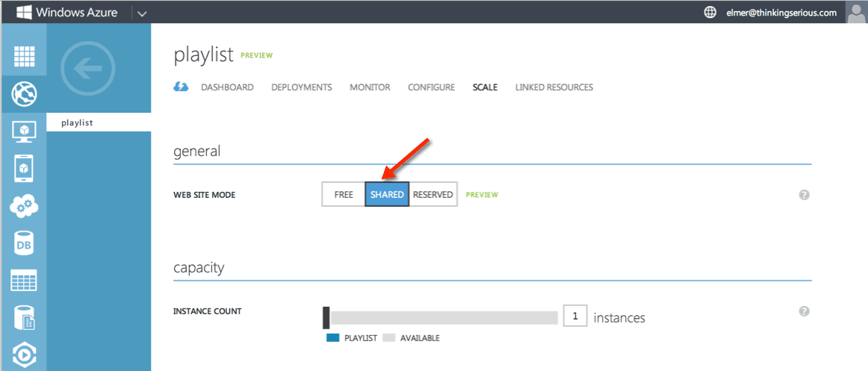Click the instance count slider handle
This screenshot has width=868, height=371.
pos(326,317)
